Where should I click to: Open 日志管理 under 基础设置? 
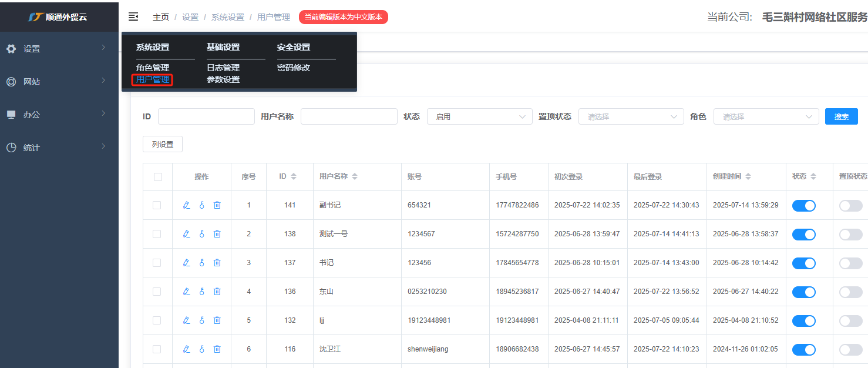223,68
